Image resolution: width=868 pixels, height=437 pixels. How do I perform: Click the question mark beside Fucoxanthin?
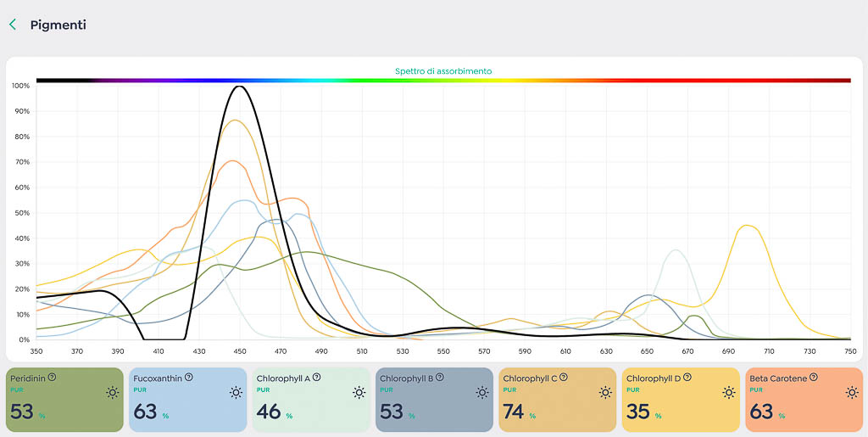tap(188, 378)
